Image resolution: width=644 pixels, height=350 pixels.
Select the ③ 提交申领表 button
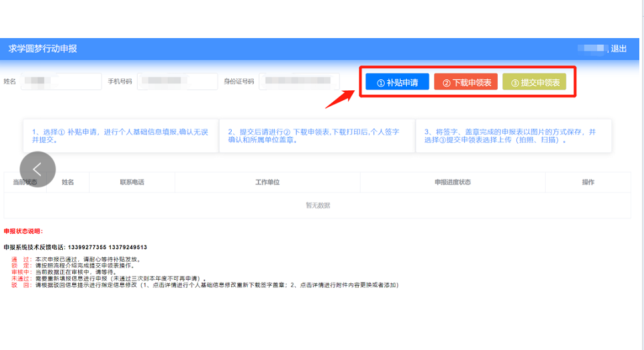[x=534, y=82]
